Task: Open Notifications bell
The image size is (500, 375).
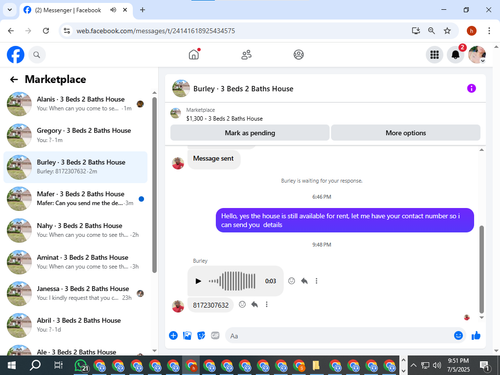Action: pyautogui.click(x=455, y=55)
